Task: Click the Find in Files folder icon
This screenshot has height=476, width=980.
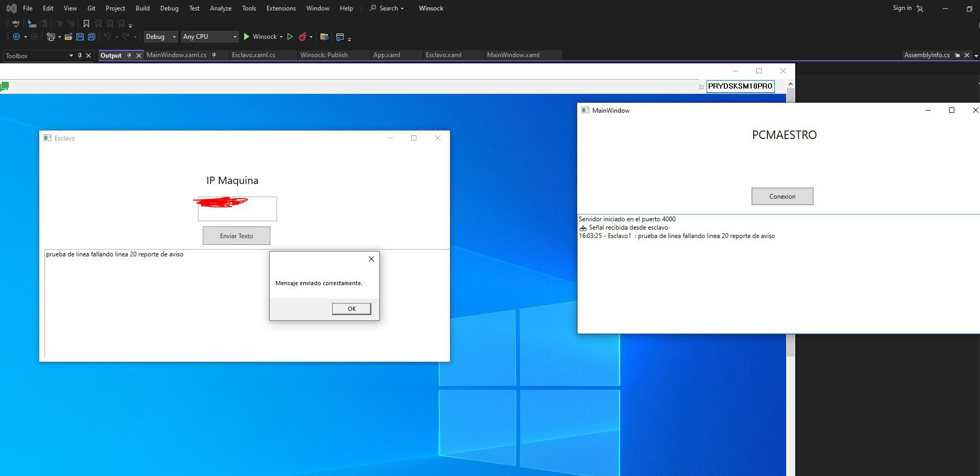Action: (324, 37)
